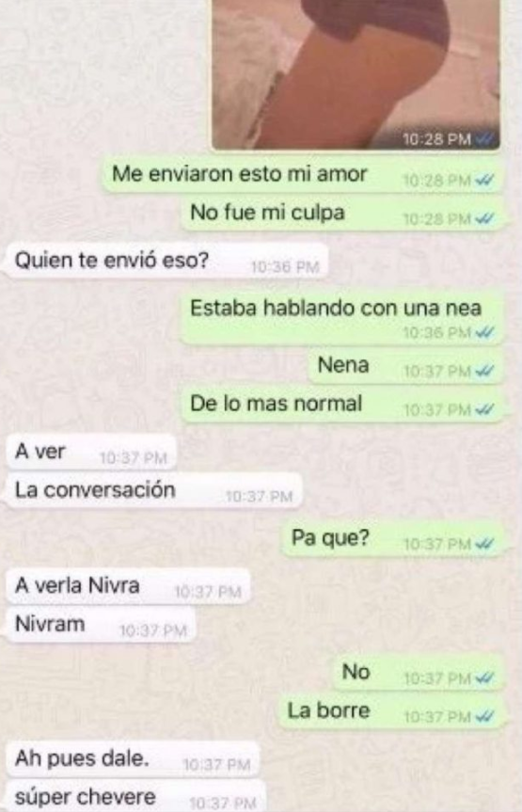Select the "Ah pues dale." message
This screenshot has width=522, height=812.
132,759
